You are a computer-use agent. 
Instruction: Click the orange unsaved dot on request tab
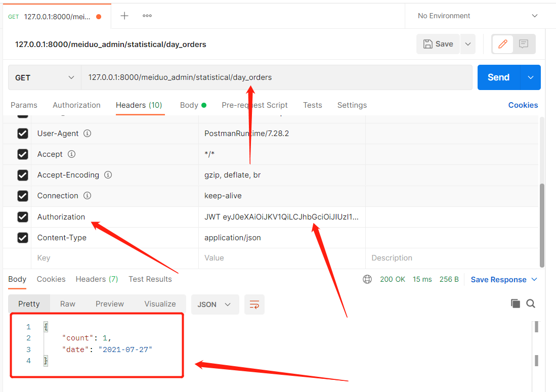(99, 17)
